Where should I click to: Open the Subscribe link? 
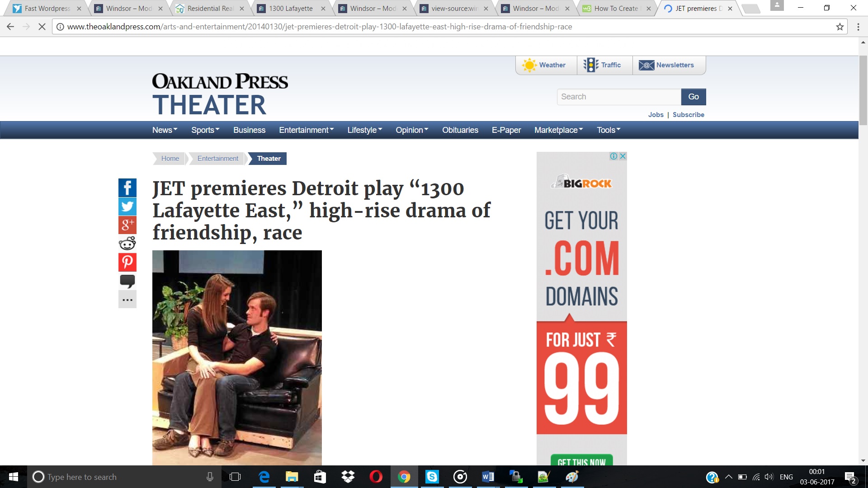688,115
